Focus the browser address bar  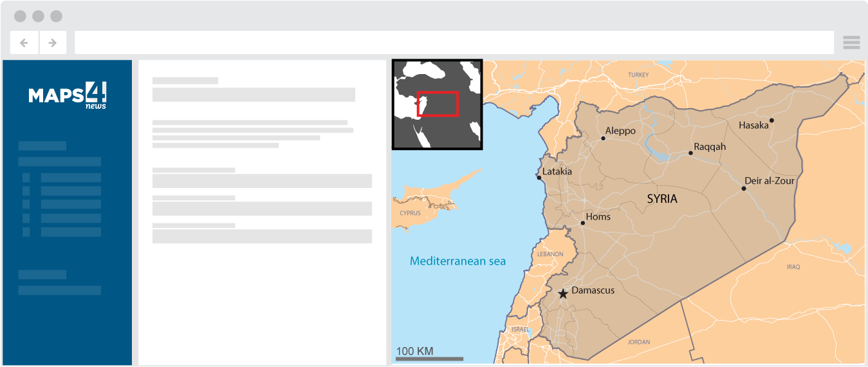pos(454,43)
